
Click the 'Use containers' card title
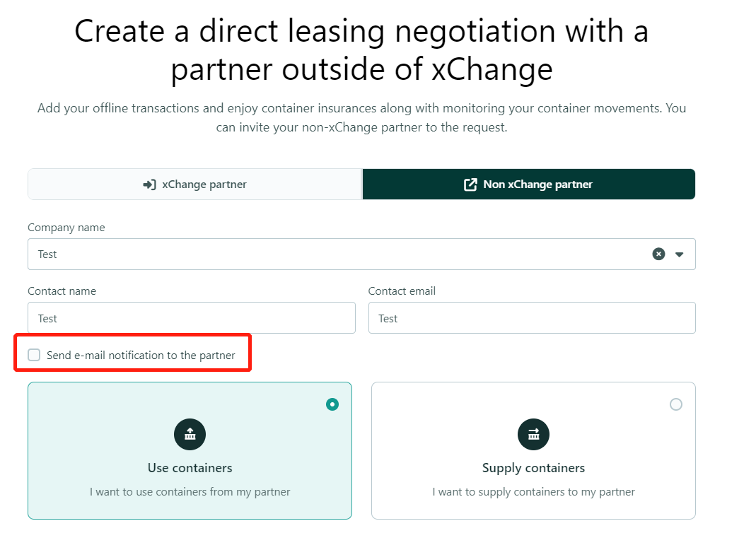coord(190,468)
